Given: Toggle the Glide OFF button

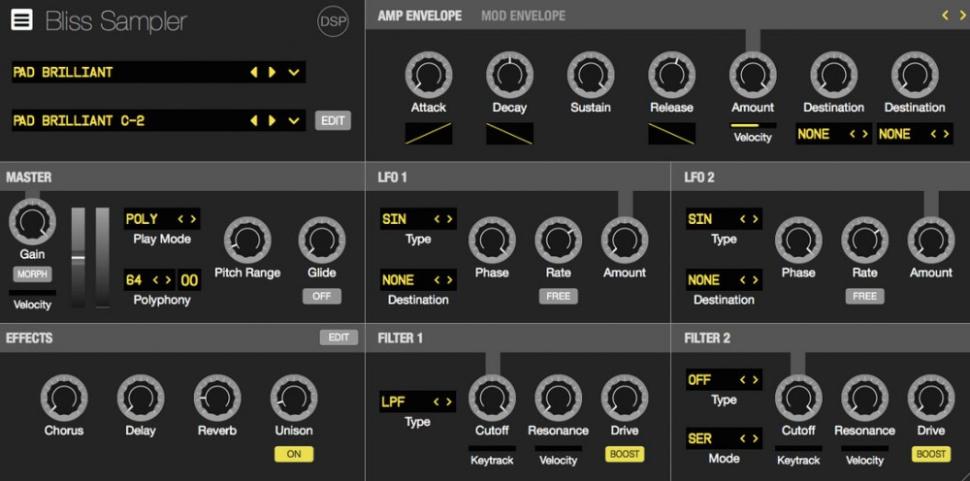Looking at the screenshot, I should click(322, 296).
